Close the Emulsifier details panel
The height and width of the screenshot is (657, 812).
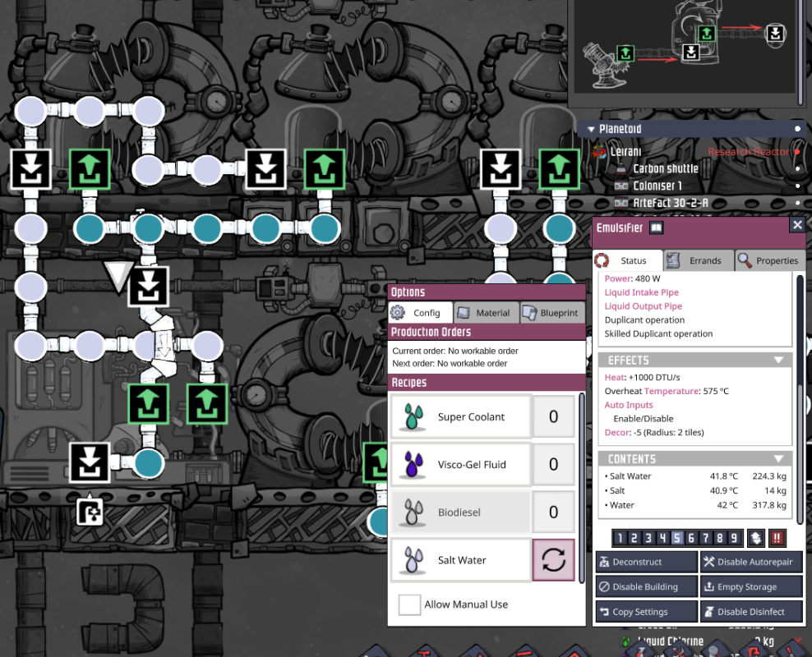click(x=797, y=225)
